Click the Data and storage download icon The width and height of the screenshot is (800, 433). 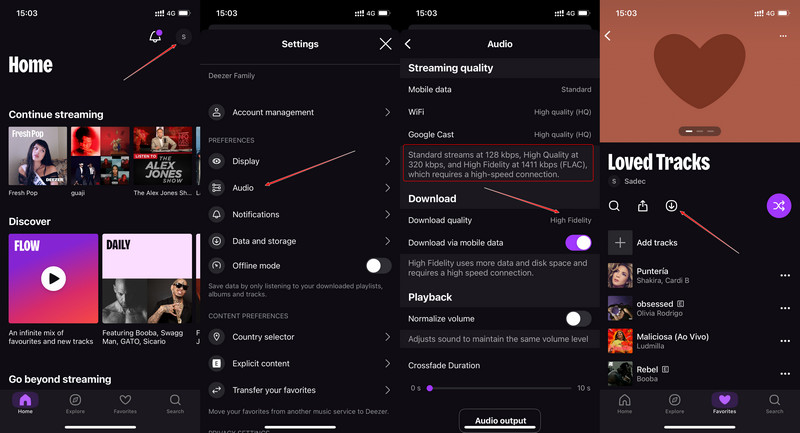coord(217,241)
